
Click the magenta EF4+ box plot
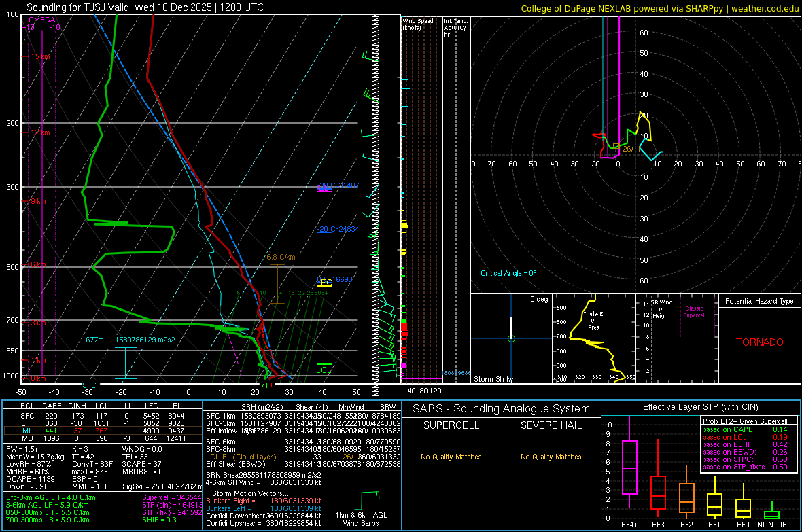click(x=629, y=467)
